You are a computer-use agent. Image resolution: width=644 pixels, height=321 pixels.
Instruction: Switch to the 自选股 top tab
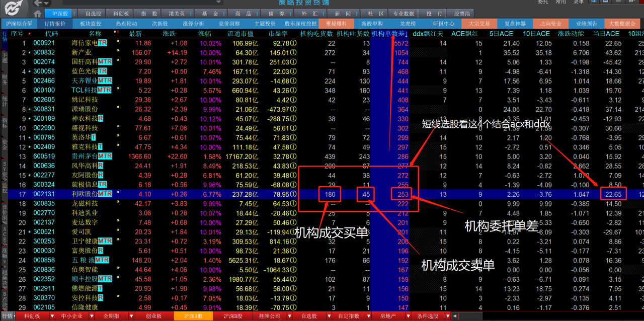point(93,14)
